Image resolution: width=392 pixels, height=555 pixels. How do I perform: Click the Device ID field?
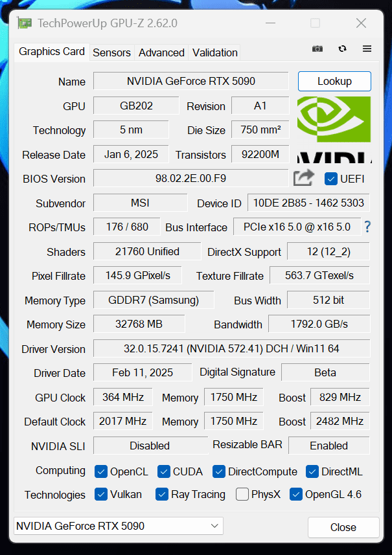pyautogui.click(x=308, y=203)
